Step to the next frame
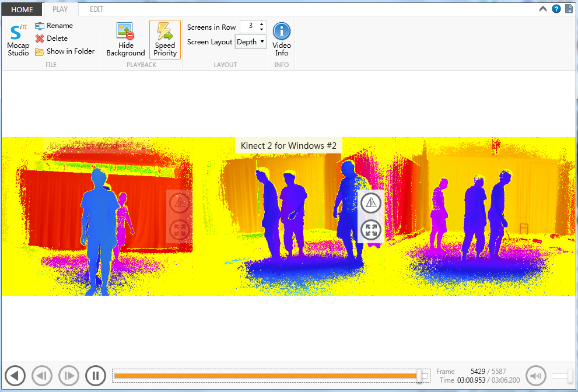This screenshot has height=392, width=578. click(69, 376)
